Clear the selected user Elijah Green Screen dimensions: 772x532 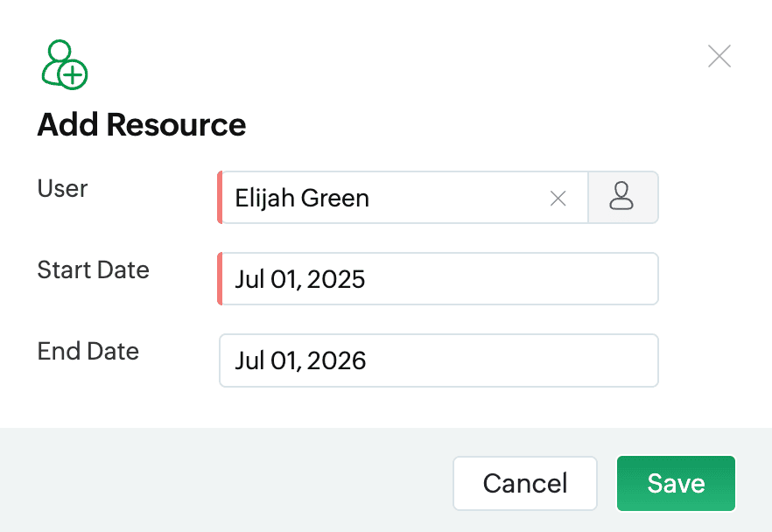[x=558, y=199]
